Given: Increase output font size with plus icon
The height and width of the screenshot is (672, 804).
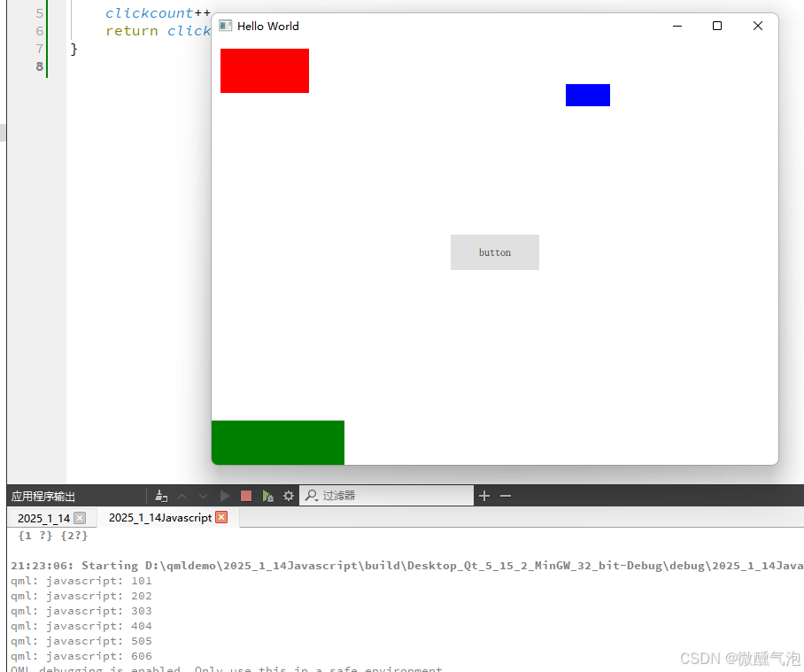Looking at the screenshot, I should click(484, 496).
